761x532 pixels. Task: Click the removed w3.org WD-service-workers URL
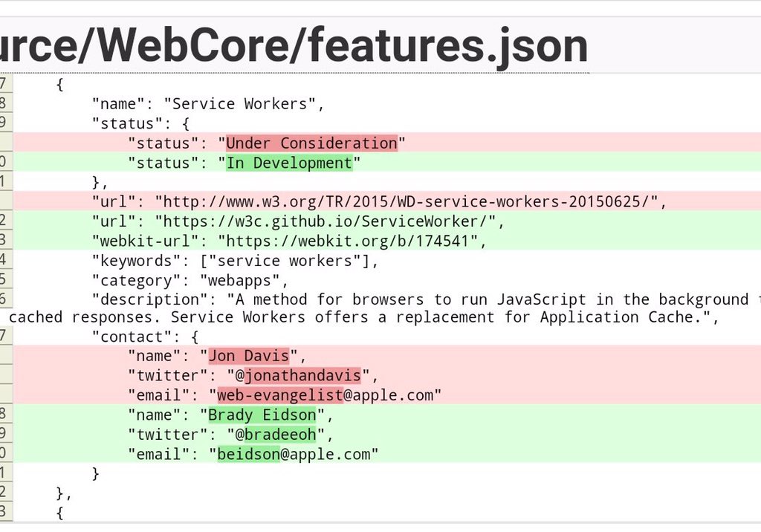pos(407,201)
